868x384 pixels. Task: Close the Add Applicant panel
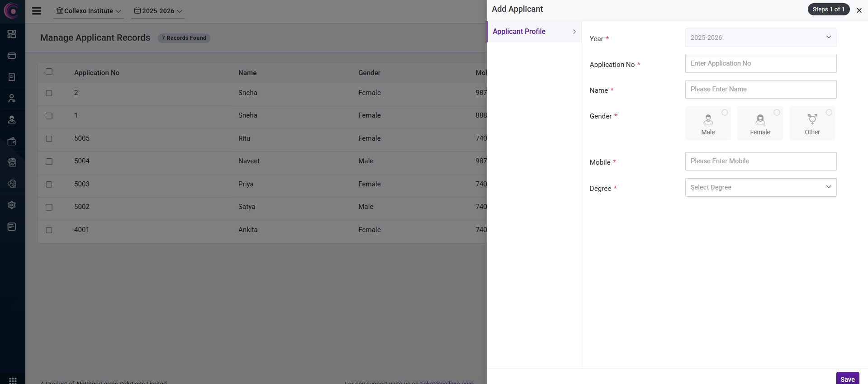(859, 10)
